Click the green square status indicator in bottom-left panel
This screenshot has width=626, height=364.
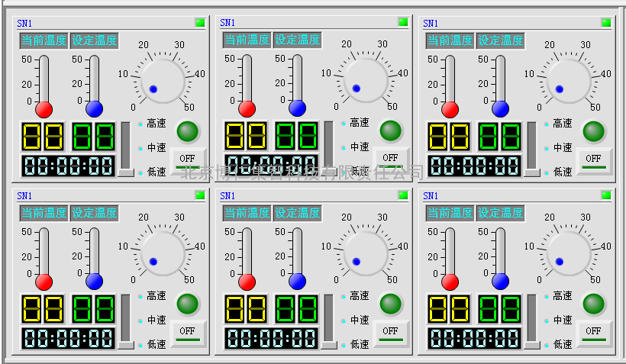click(200, 195)
